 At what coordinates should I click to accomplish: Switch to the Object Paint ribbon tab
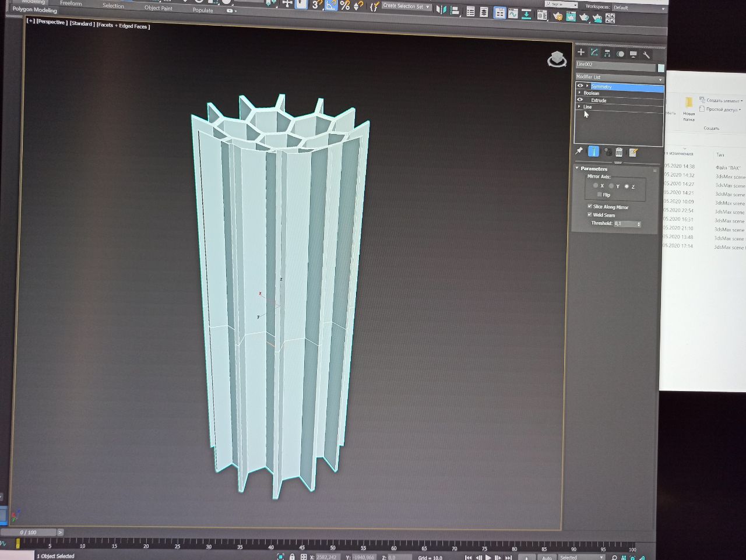tap(159, 8)
